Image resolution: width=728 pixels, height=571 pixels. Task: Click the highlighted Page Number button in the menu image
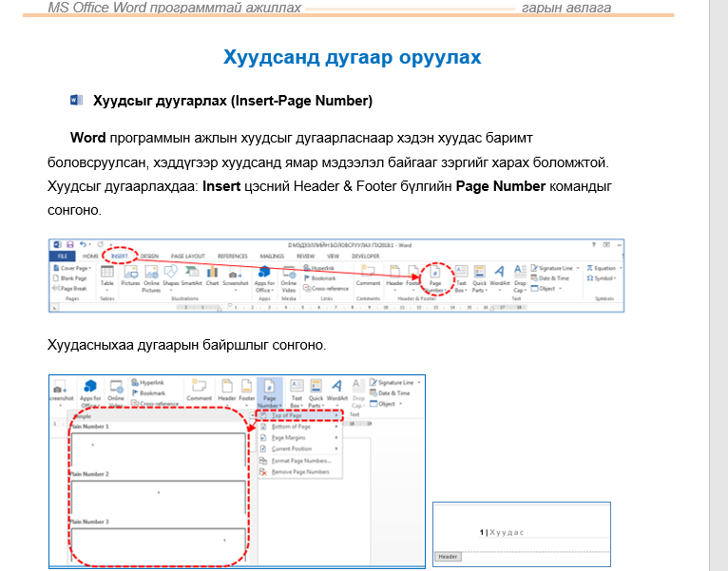coord(269,393)
